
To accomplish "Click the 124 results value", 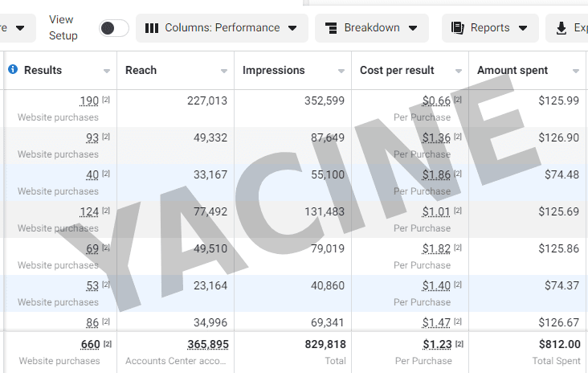I will coord(89,211).
